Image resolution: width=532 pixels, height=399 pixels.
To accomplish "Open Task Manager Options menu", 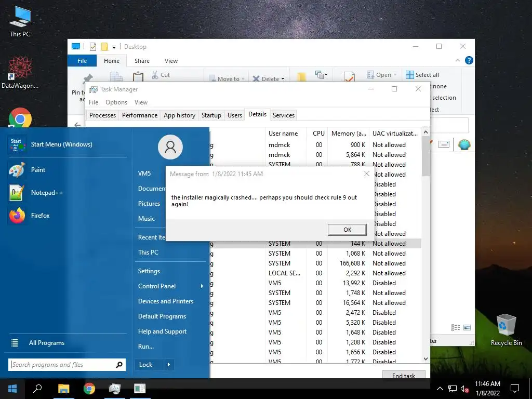I will point(116,102).
